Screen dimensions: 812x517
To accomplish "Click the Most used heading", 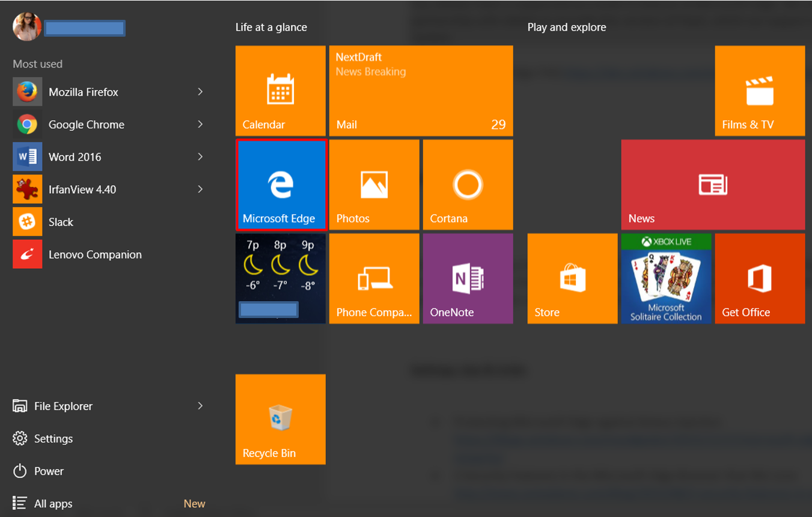I will coord(38,64).
